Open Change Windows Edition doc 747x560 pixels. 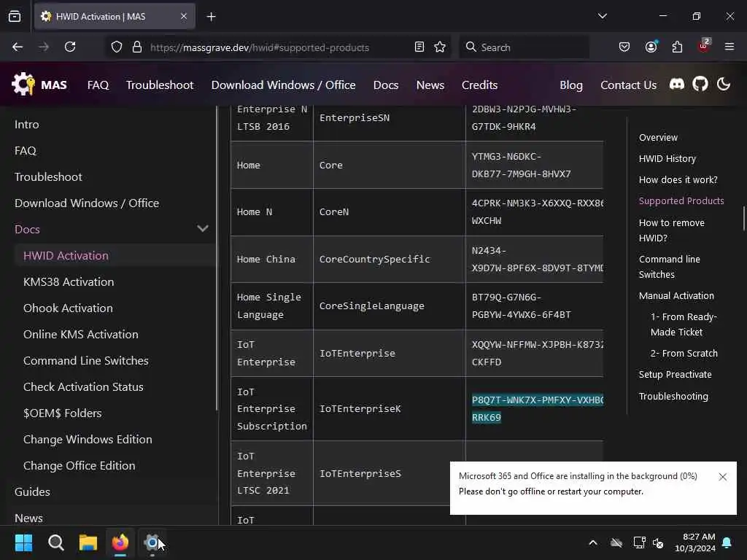[x=88, y=439]
